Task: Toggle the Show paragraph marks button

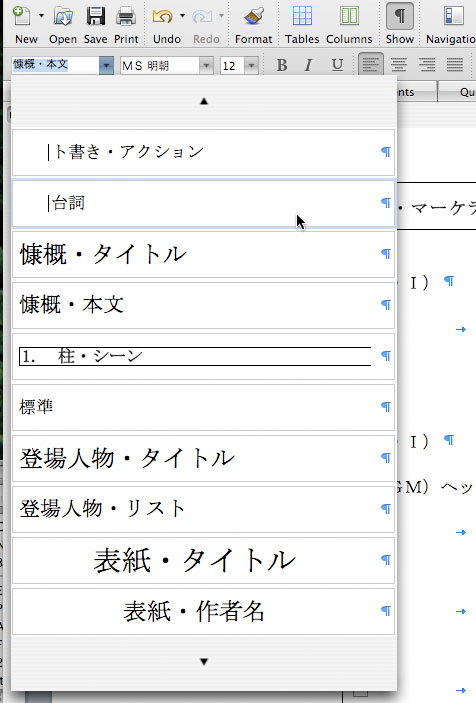Action: click(x=400, y=16)
